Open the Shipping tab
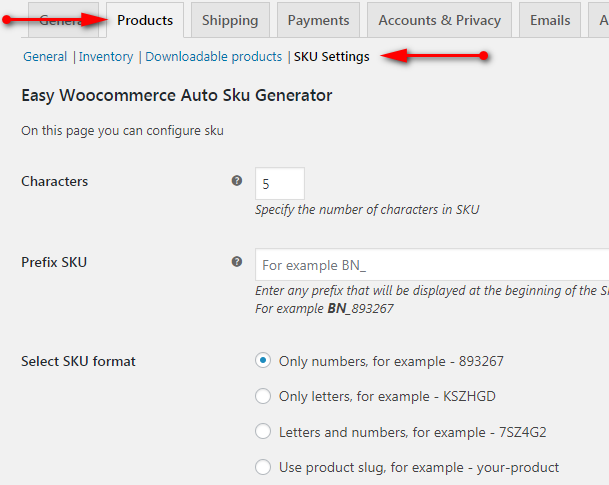Image resolution: width=609 pixels, height=485 pixels. (229, 20)
